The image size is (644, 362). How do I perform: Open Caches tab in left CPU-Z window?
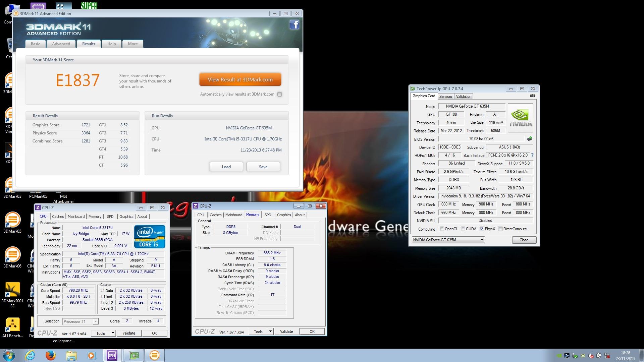click(58, 217)
